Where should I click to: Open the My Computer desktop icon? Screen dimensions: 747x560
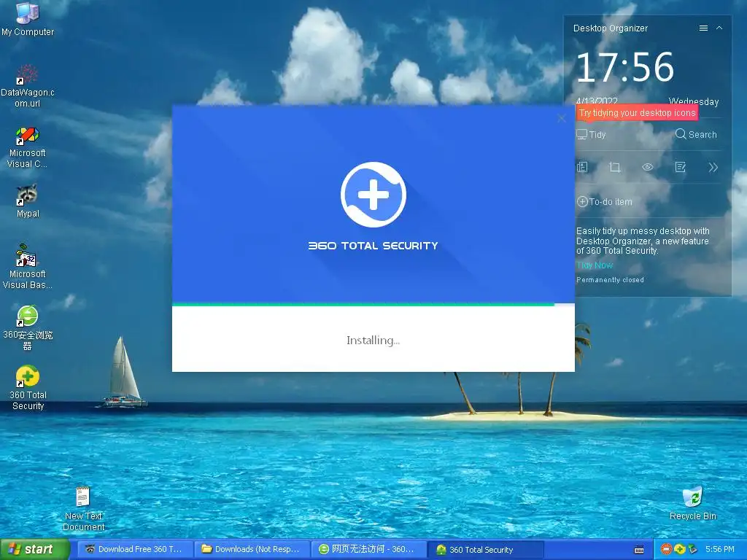[28, 19]
